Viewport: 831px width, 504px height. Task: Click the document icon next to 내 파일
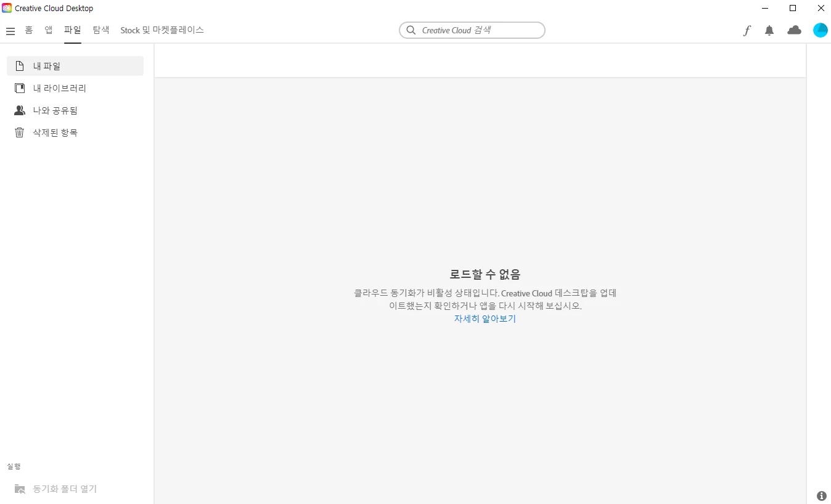pos(20,66)
